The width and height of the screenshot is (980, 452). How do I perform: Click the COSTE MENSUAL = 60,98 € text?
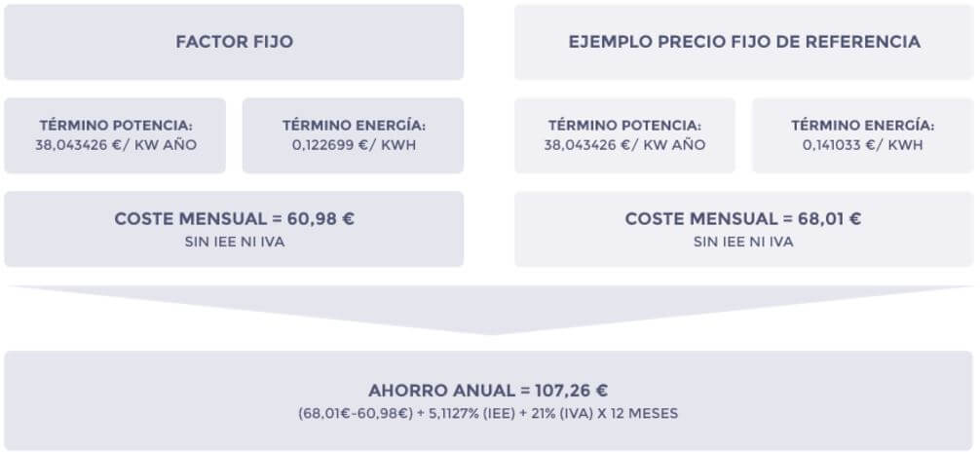point(235,219)
